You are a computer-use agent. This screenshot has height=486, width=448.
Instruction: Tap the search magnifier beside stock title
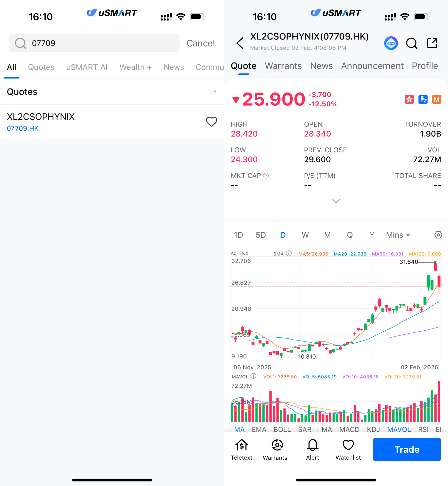[x=411, y=43]
